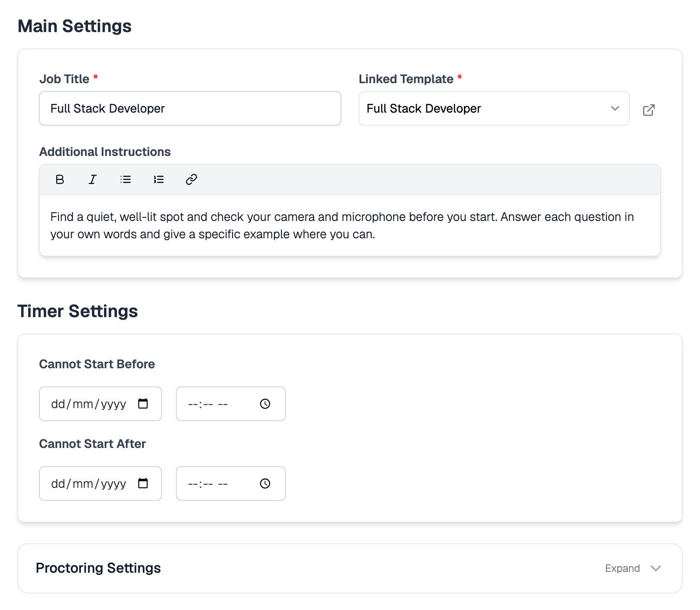Open calendar picker for Cannot Start Before
The image size is (700, 610).
pyautogui.click(x=143, y=404)
